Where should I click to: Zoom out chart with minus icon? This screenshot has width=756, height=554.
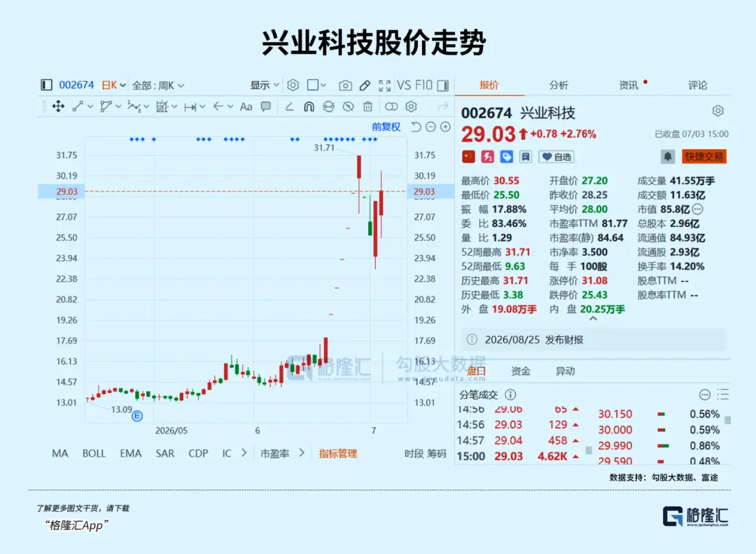point(431,127)
